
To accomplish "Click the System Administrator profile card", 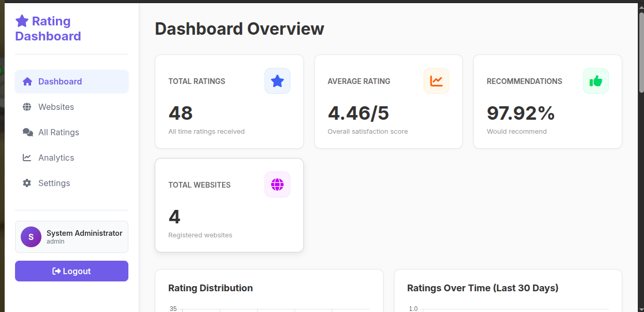I will point(71,236).
